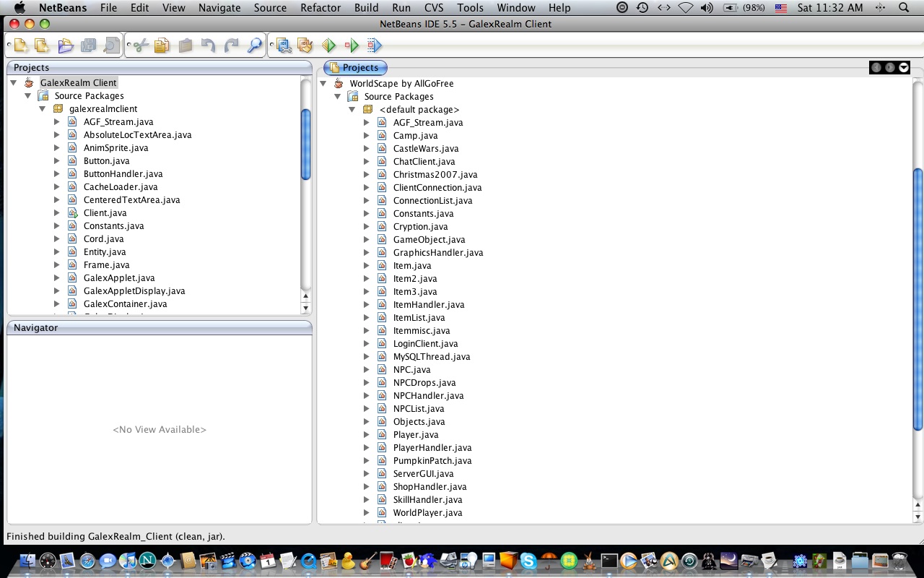
Task: Click the Redo arrow icon
Action: 232,46
